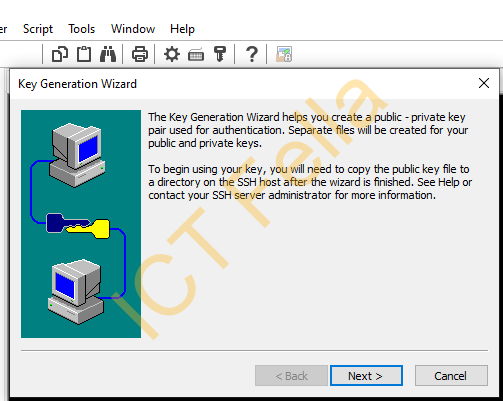Click the Public Key toolbar icon

click(x=220, y=54)
